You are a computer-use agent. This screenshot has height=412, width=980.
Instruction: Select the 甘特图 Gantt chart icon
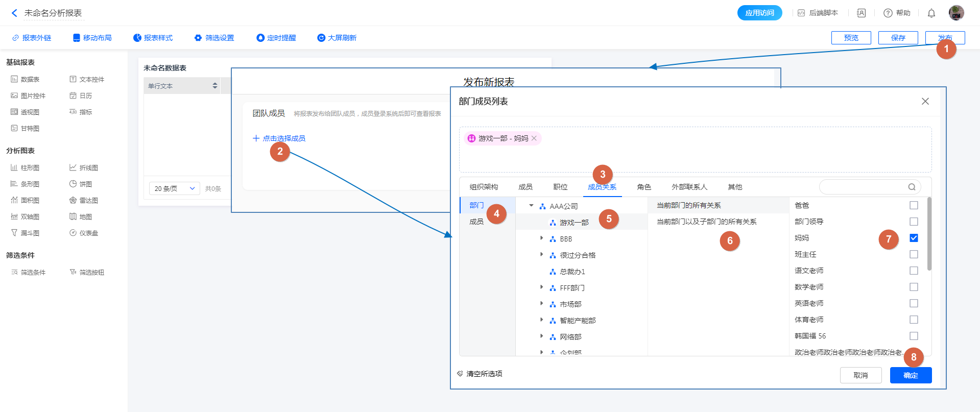tap(14, 128)
